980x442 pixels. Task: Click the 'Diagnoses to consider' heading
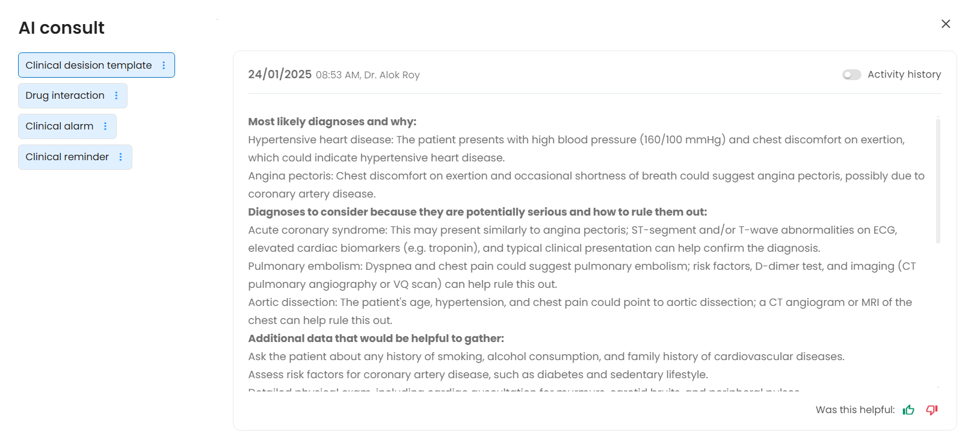pos(477,212)
